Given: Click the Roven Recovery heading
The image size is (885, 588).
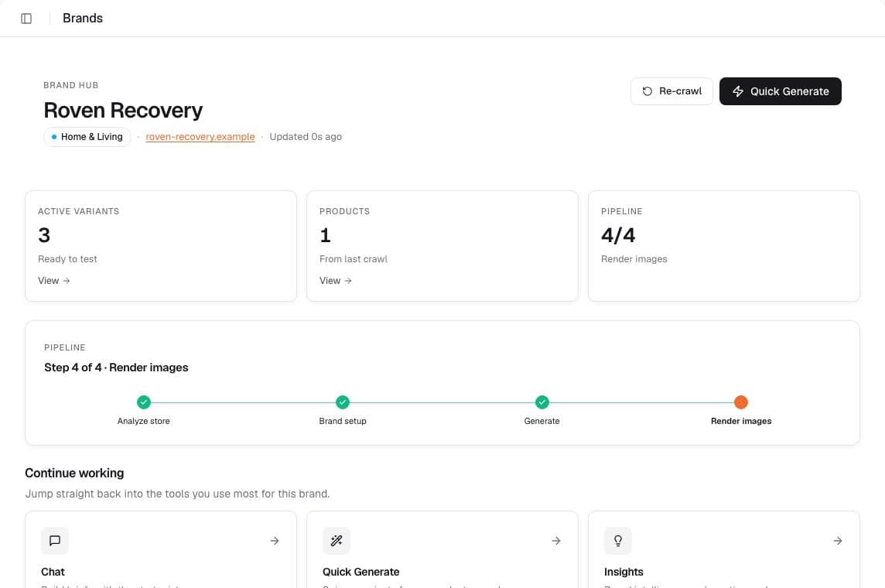Looking at the screenshot, I should pos(123,111).
